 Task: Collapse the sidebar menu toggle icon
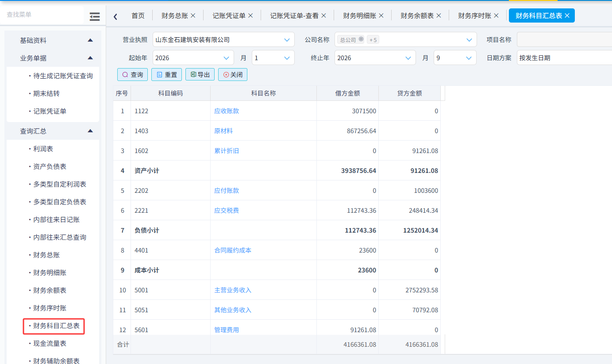[94, 16]
